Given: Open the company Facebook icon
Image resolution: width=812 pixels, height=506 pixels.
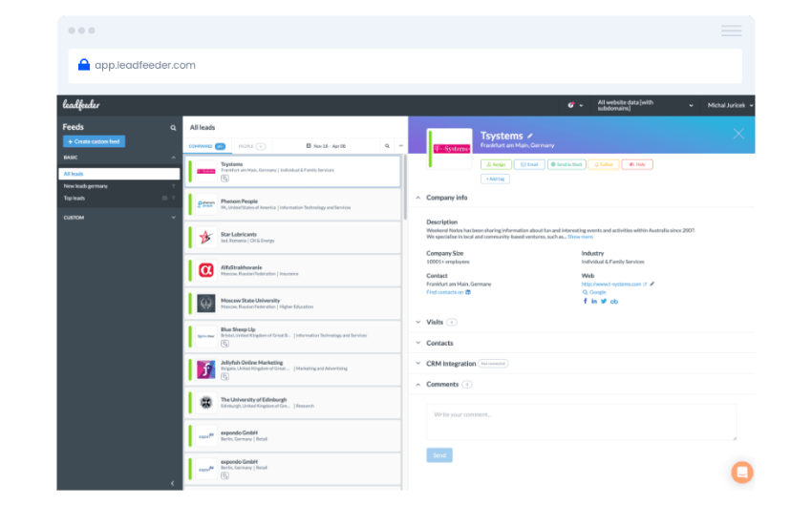Looking at the screenshot, I should (x=586, y=301).
